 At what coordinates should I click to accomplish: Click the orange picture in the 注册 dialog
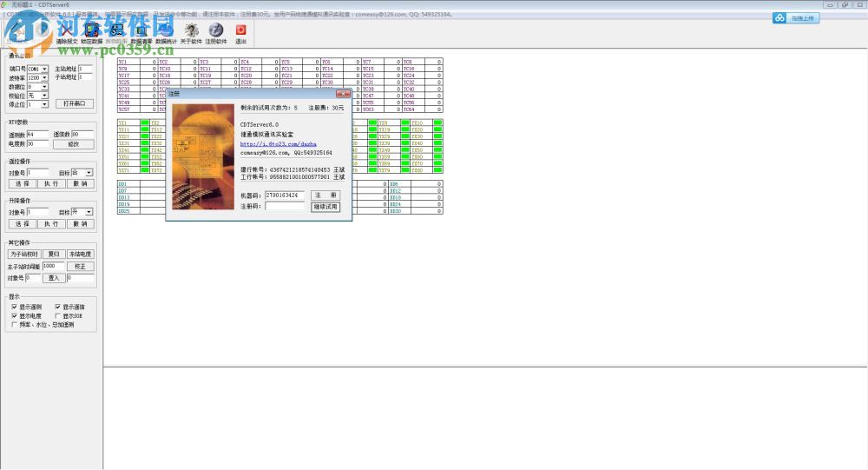coord(203,157)
